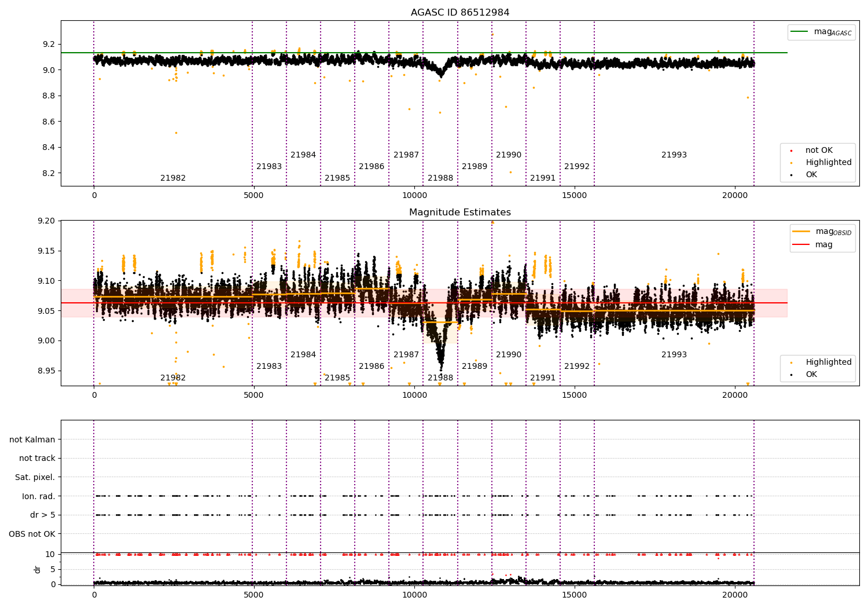Image resolution: width=868 pixels, height=608 pixels.
Task: Select the mag AGASC legend entry
Action: (x=821, y=32)
